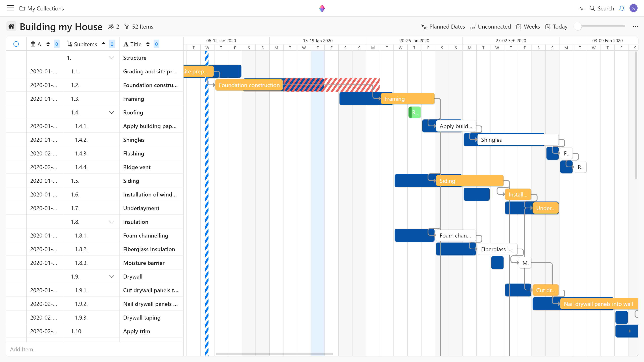The width and height of the screenshot is (644, 362).
Task: Open the user avatar S
Action: coord(633,8)
